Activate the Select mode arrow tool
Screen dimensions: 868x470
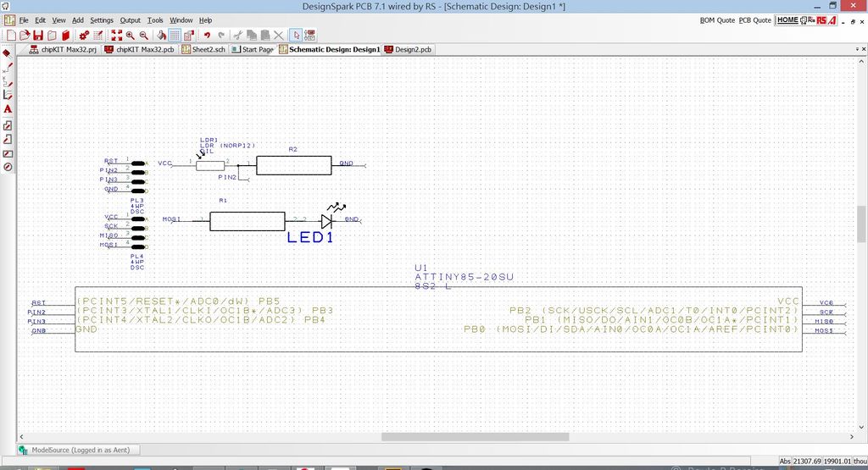296,36
